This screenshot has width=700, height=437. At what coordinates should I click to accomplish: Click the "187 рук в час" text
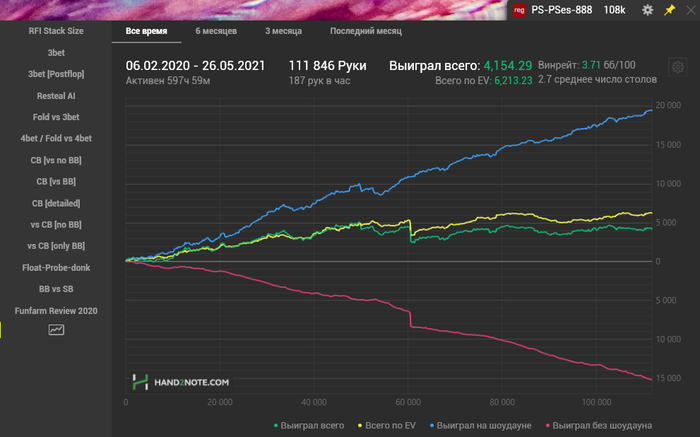click(x=319, y=81)
